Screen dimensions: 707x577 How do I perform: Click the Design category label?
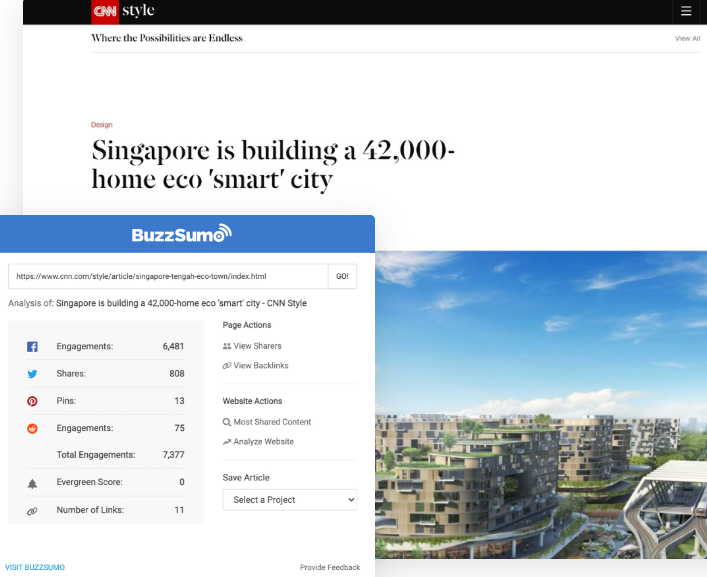click(101, 124)
